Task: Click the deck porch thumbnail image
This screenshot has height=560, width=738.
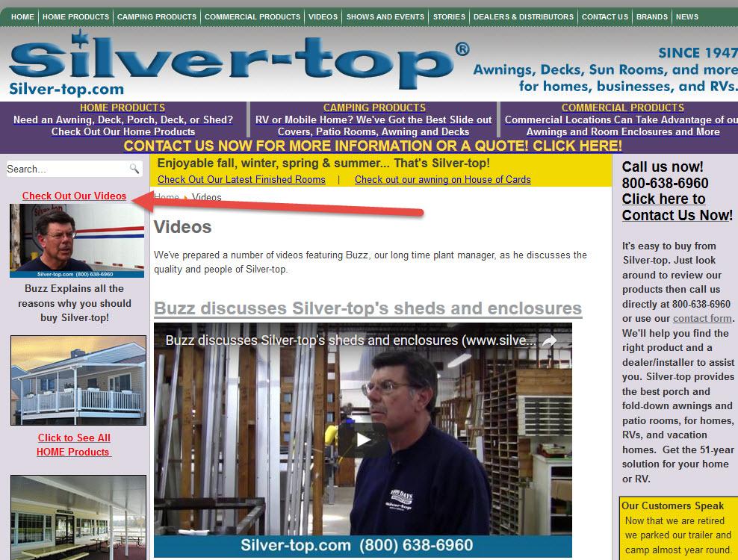Action: click(x=78, y=380)
